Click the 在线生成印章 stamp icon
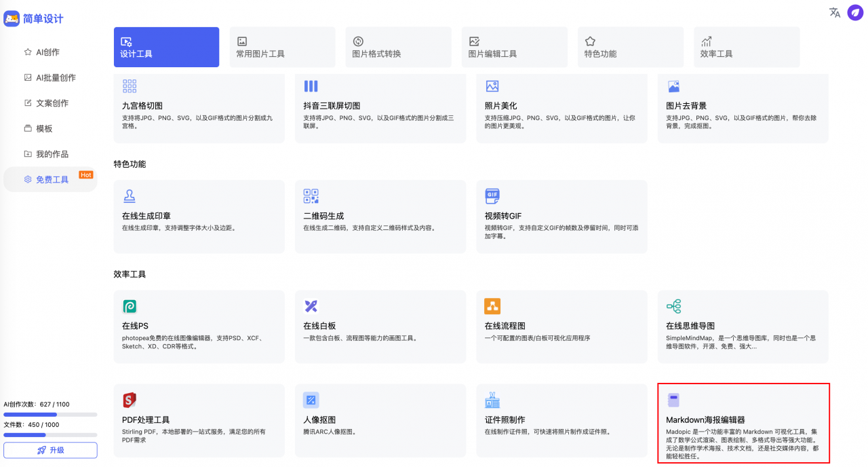Screen dimensions: 868x467 pos(130,196)
